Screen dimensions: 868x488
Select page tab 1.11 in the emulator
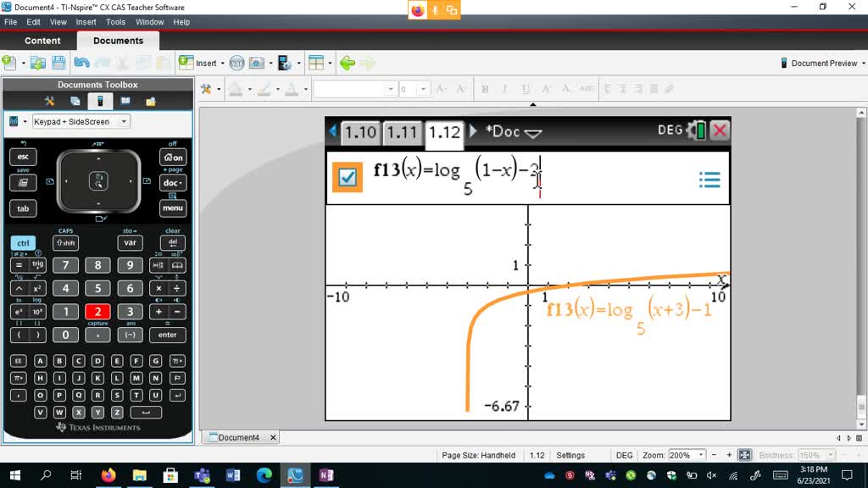403,132
